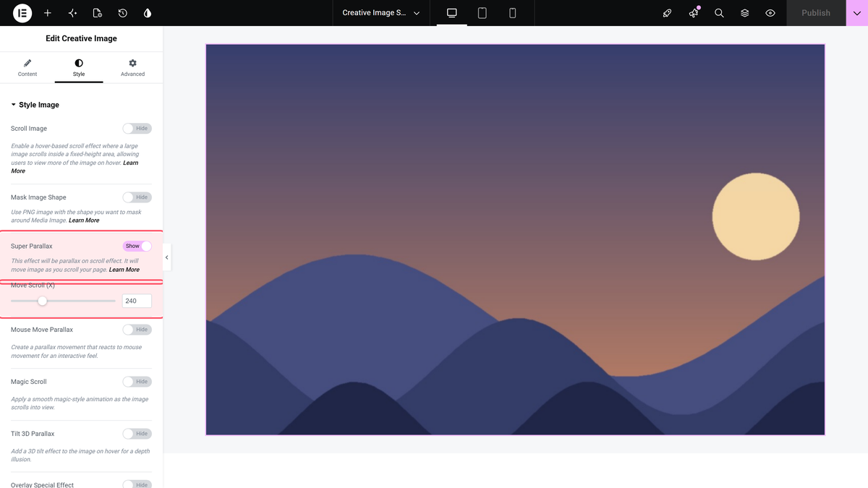Click the Publish button
This screenshot has height=488, width=868.
pos(816,13)
